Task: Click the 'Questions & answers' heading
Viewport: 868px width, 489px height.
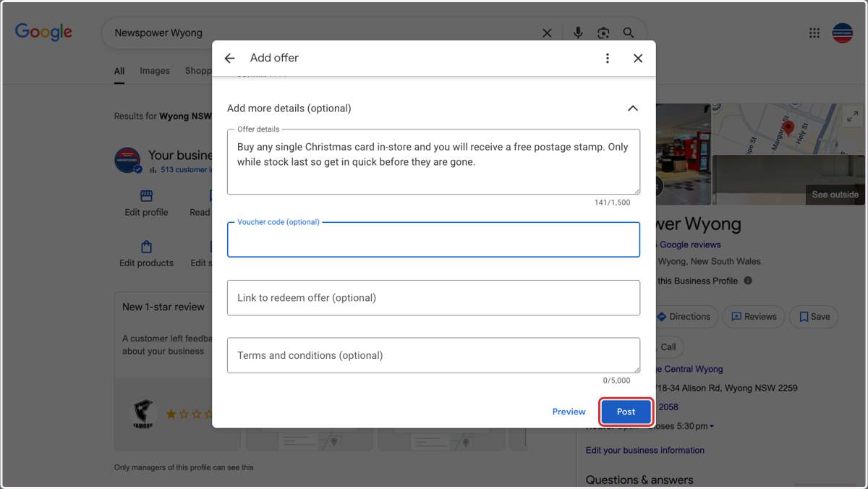Action: tap(639, 480)
